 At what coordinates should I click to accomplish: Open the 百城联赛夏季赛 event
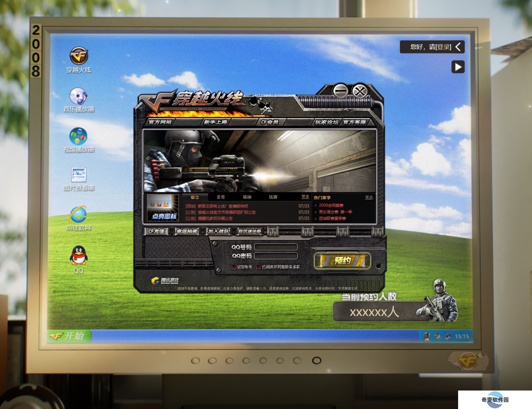click(x=332, y=218)
